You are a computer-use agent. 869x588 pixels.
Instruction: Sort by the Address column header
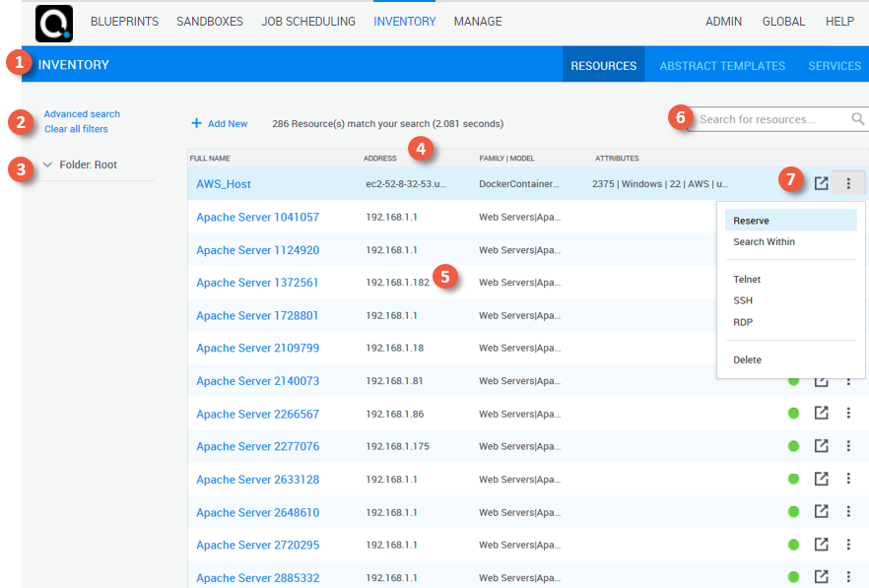click(380, 159)
